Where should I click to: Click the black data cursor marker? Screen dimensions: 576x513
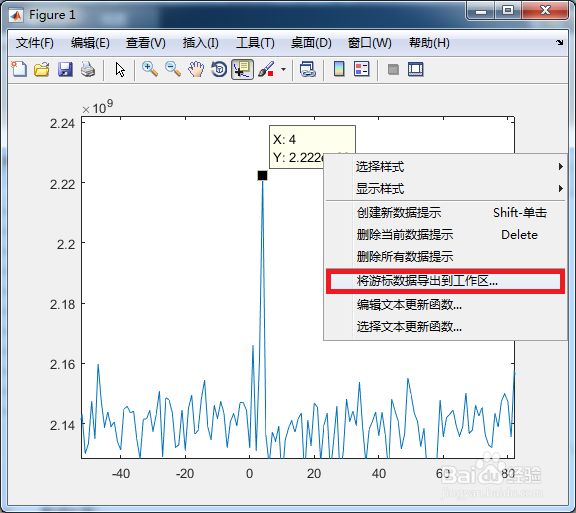(x=262, y=176)
